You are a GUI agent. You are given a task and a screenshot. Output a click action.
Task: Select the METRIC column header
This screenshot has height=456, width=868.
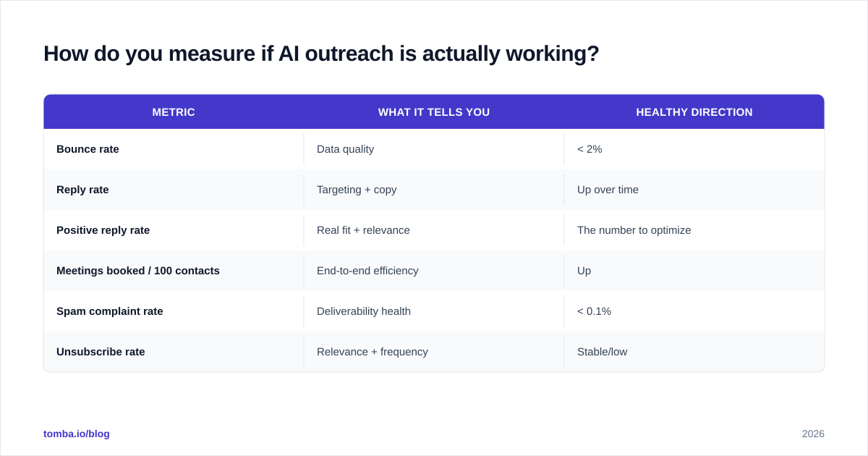coord(174,112)
